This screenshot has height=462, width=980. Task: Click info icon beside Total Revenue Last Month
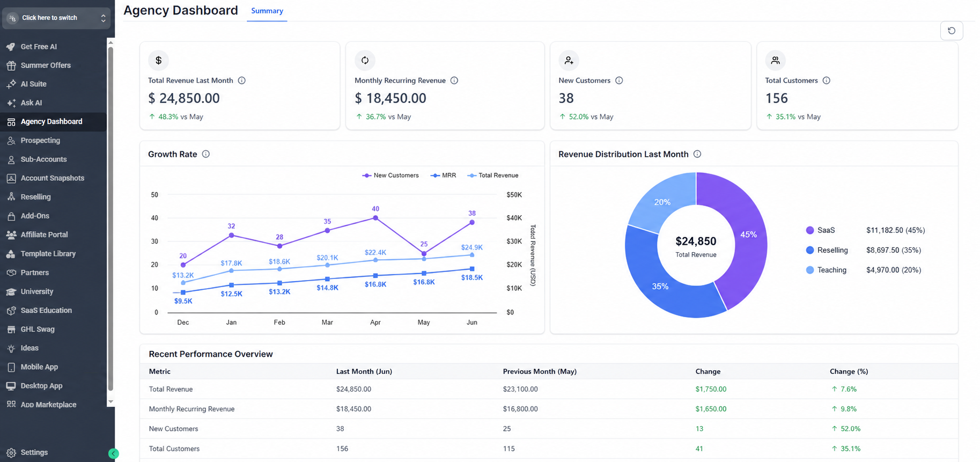[242, 80]
